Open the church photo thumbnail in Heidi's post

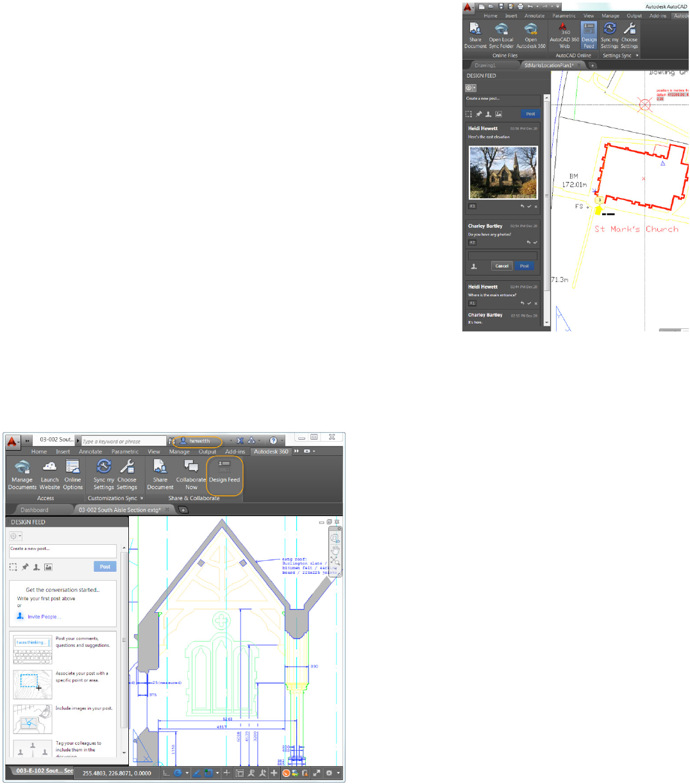(503, 172)
